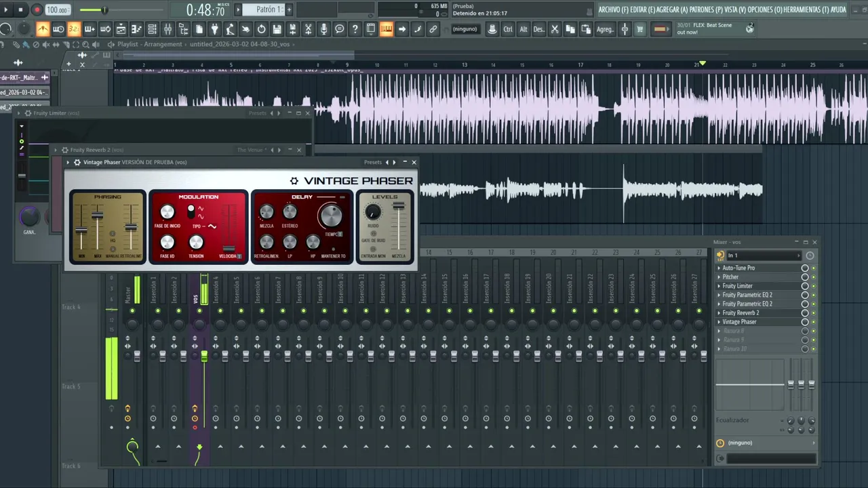Screen dimensions: 868x488
Task: Click the Alt key button
Action: click(x=524, y=29)
